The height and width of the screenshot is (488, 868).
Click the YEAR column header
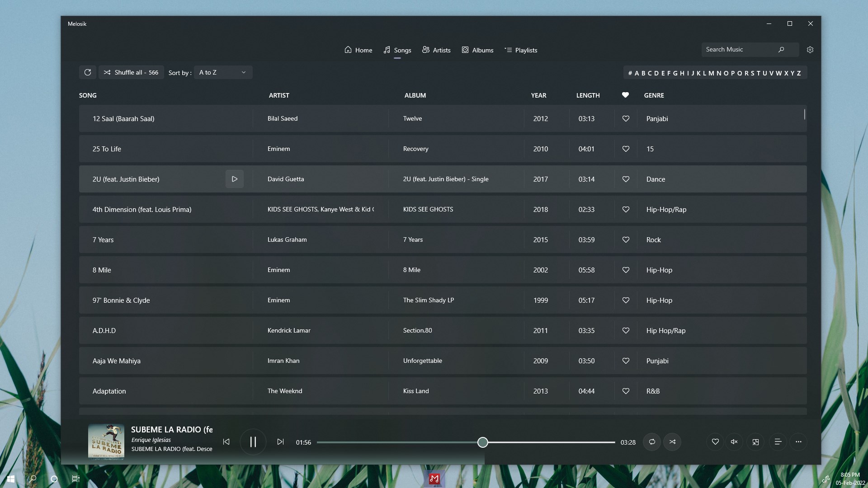pos(538,95)
